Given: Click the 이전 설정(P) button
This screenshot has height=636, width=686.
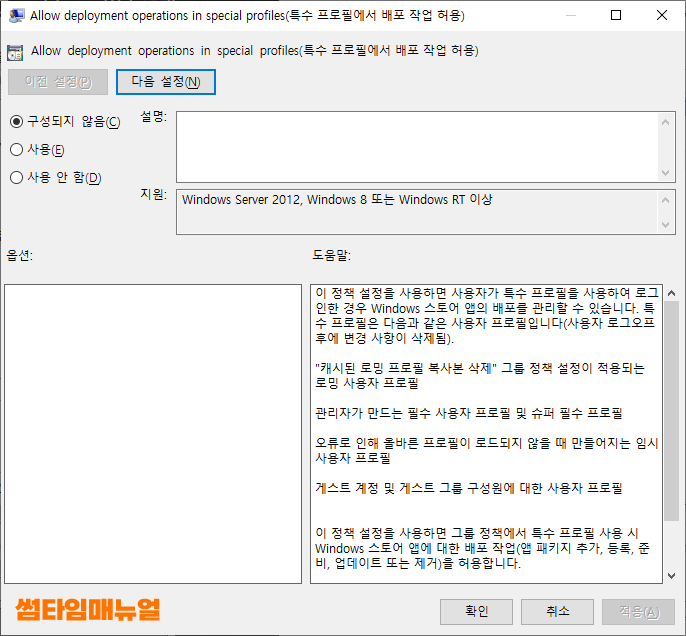Looking at the screenshot, I should tap(58, 82).
